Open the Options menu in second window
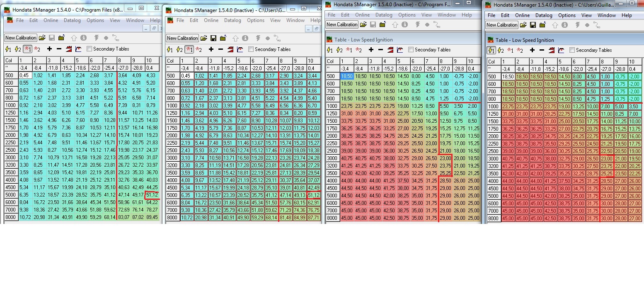644x306 pixels. pos(256,20)
